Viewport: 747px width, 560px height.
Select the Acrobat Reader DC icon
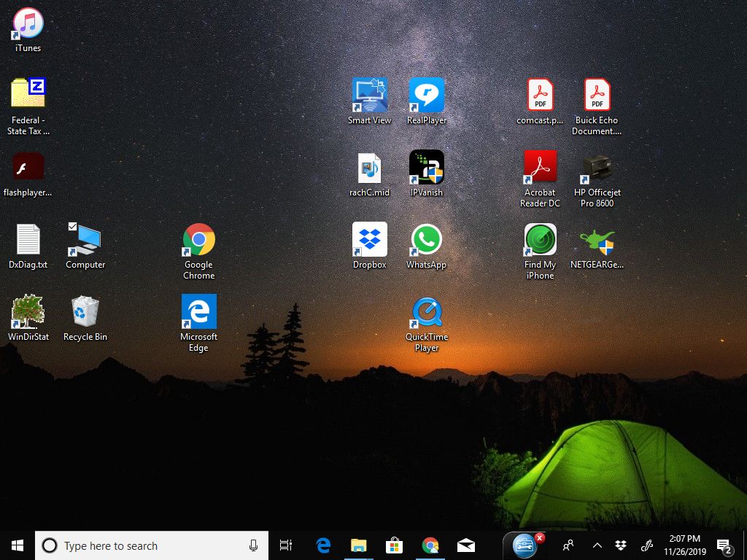click(x=541, y=168)
